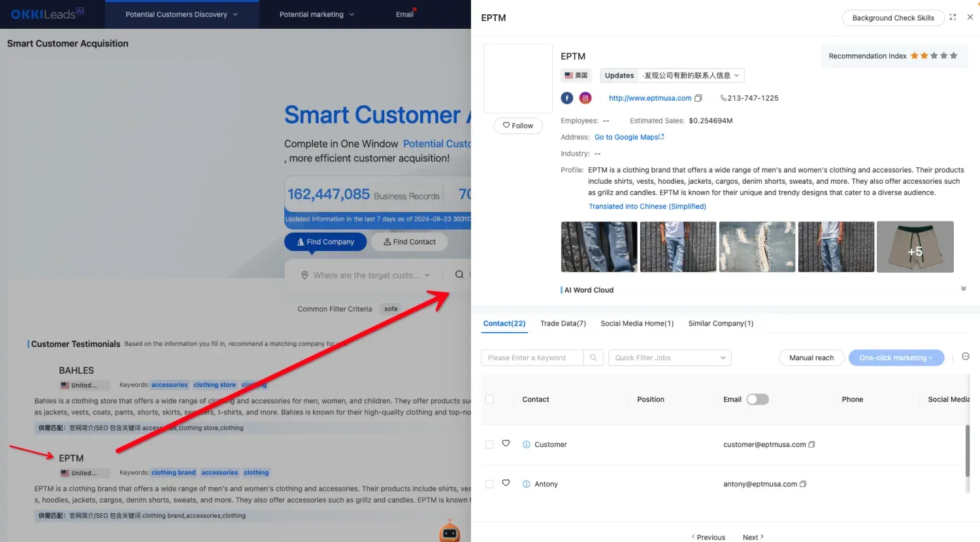980x542 pixels.
Task: Click the phone icon beside 213-747-1225
Action: 723,98
